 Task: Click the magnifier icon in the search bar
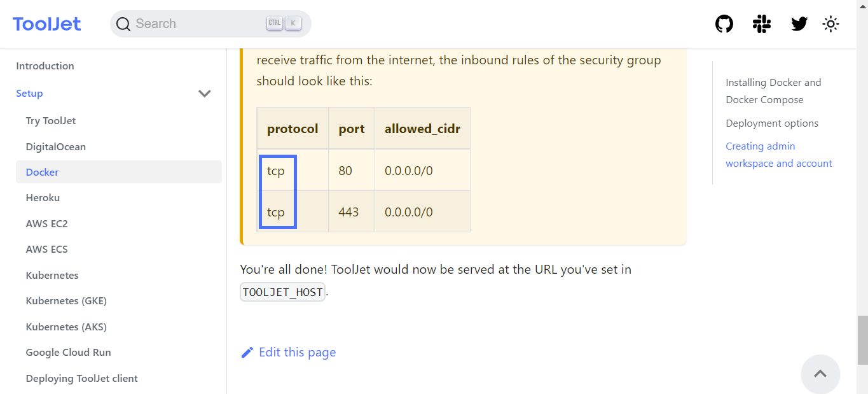[123, 24]
